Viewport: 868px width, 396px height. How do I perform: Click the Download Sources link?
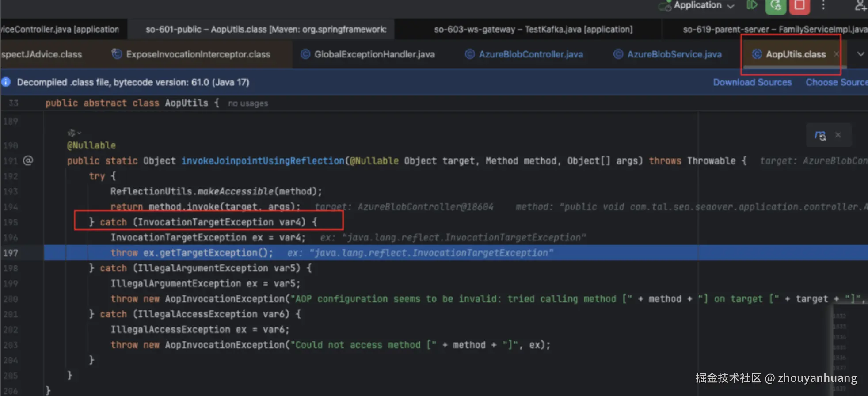(x=752, y=82)
